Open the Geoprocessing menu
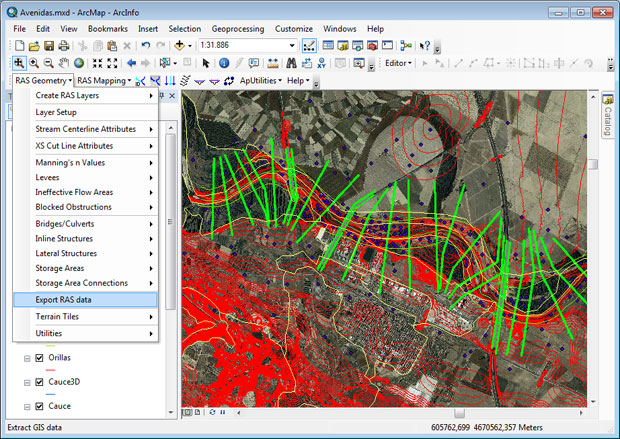Image resolution: width=620 pixels, height=439 pixels. pyautogui.click(x=238, y=29)
